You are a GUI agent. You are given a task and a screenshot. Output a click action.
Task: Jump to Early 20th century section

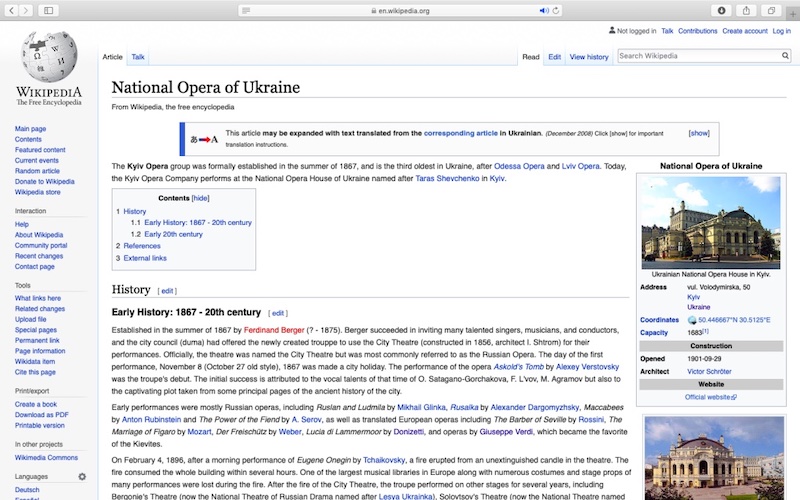[173, 234]
